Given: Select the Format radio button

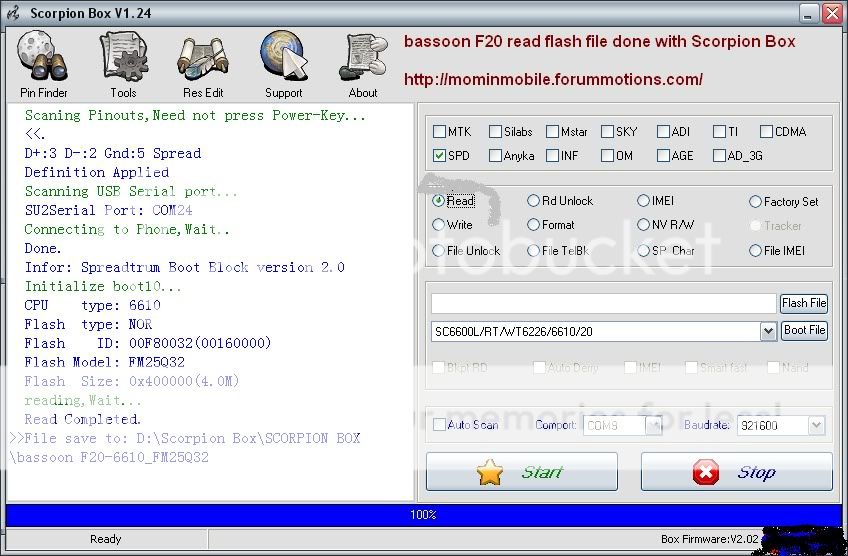Looking at the screenshot, I should 533,224.
